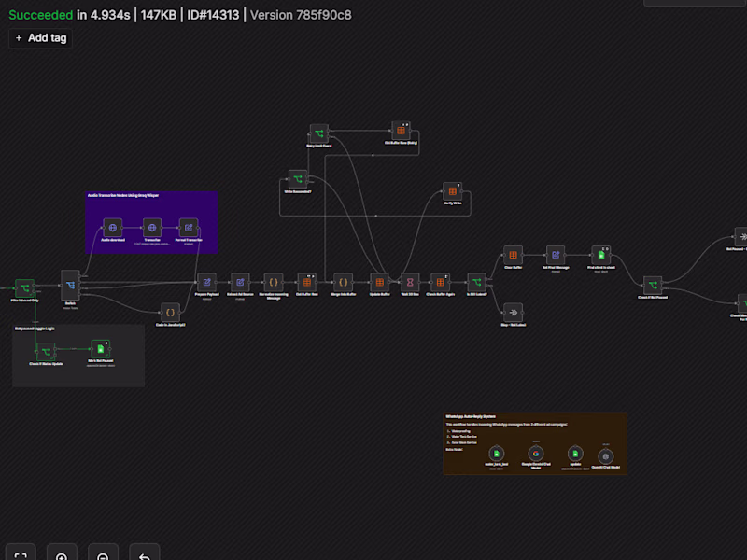Select the Switch node
Image resolution: width=747 pixels, height=560 pixels.
click(x=71, y=286)
